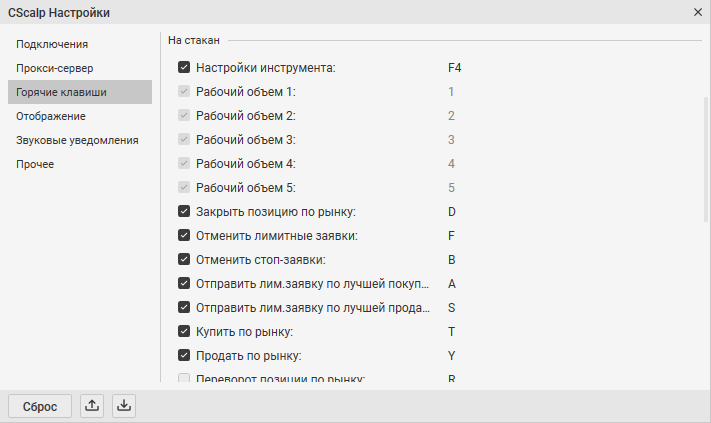Image resolution: width=711 pixels, height=423 pixels.
Task: Go to the Прочее section
Action: pos(35,164)
